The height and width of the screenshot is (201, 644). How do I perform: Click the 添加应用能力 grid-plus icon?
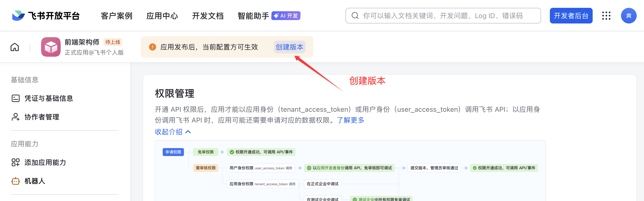pos(15,163)
